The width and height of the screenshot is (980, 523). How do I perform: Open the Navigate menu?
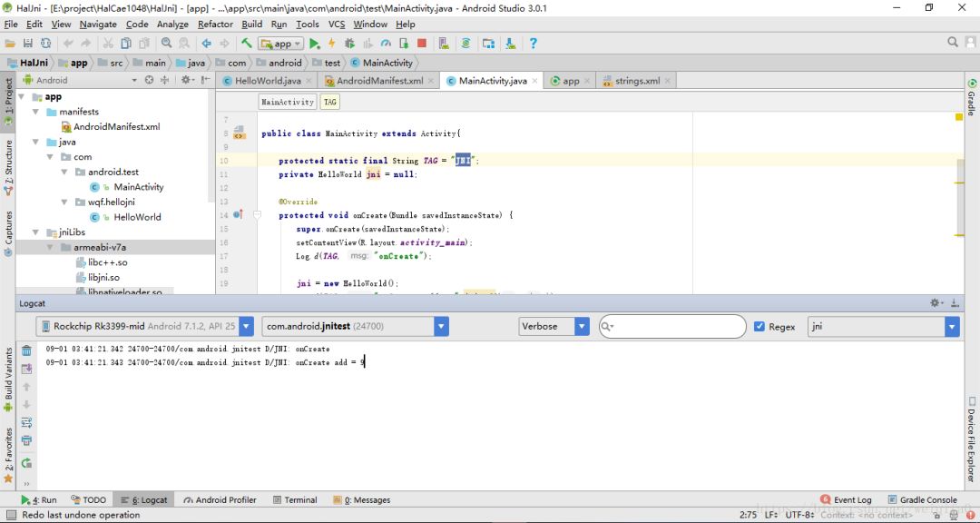[x=98, y=25]
